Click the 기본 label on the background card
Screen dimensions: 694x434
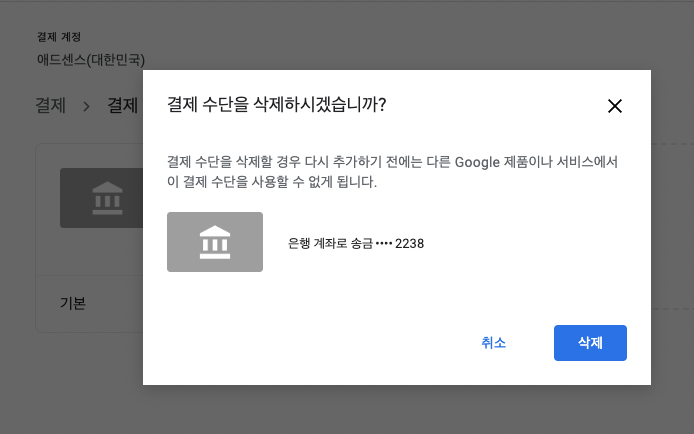point(73,303)
